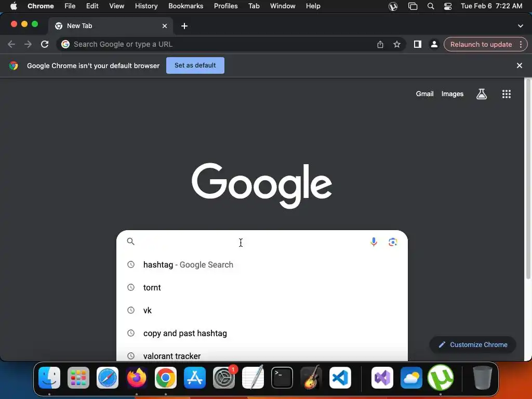Select the New Tab tab
The image size is (532, 399).
point(110,26)
